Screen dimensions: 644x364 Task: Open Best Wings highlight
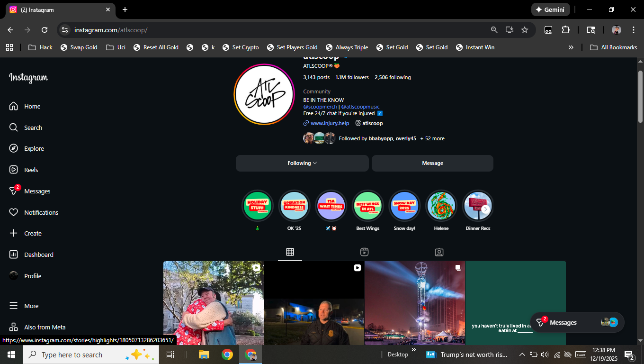pyautogui.click(x=368, y=206)
